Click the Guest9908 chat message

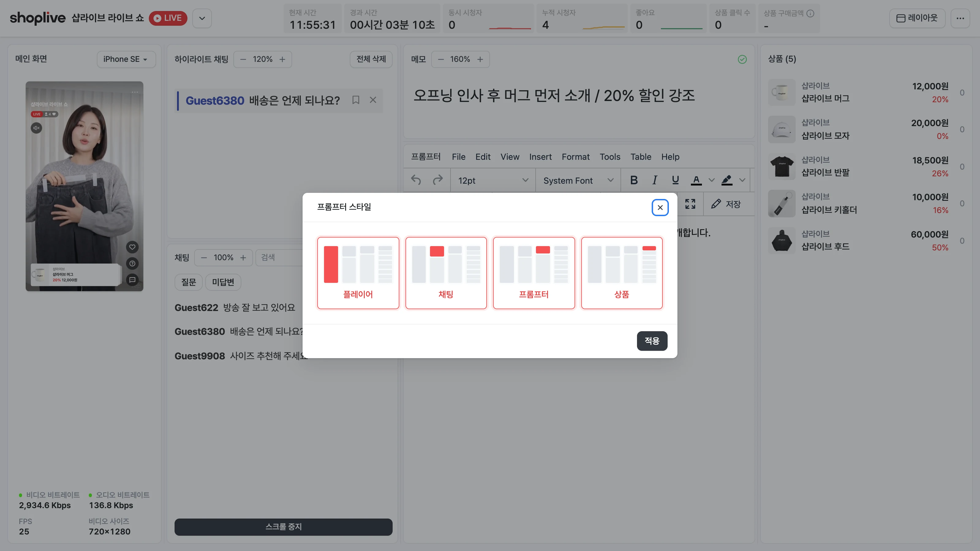(x=240, y=356)
